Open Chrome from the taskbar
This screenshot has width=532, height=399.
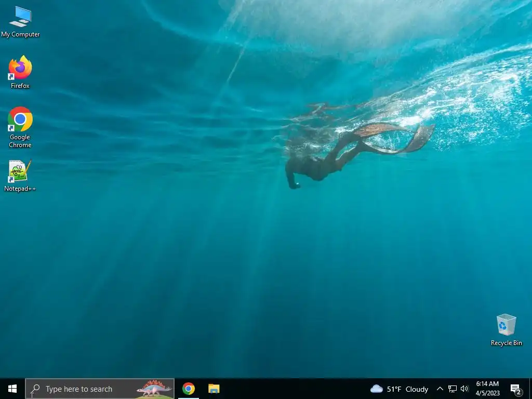pos(188,389)
